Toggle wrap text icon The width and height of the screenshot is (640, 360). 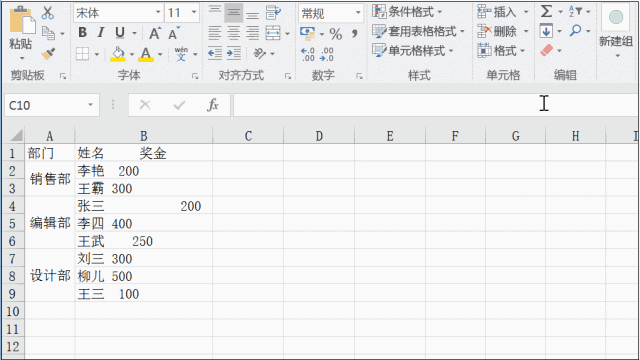pos(273,13)
